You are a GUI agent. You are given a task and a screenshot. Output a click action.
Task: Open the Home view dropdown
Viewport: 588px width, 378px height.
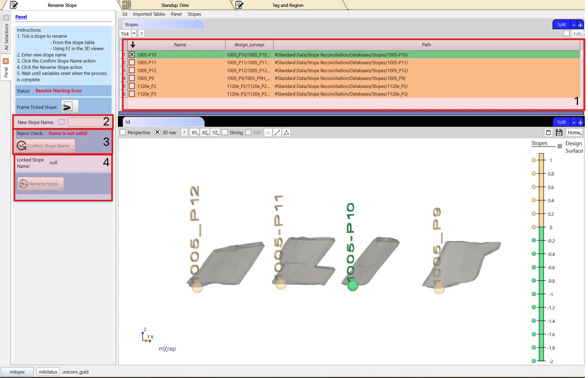(574, 133)
